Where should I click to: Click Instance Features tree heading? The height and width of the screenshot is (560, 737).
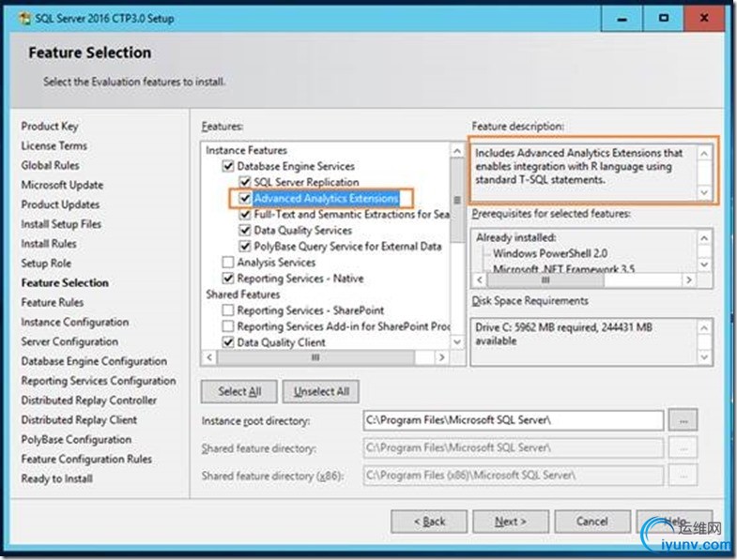[x=246, y=150]
